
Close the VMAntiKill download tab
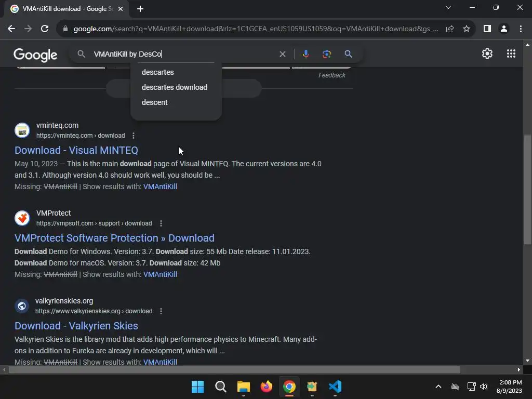coord(121,9)
